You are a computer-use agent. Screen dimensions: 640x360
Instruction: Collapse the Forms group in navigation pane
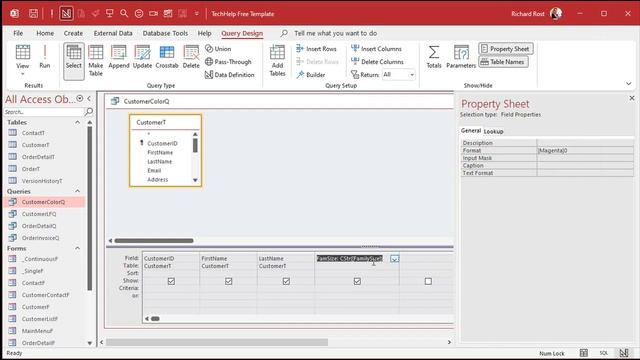coord(78,248)
